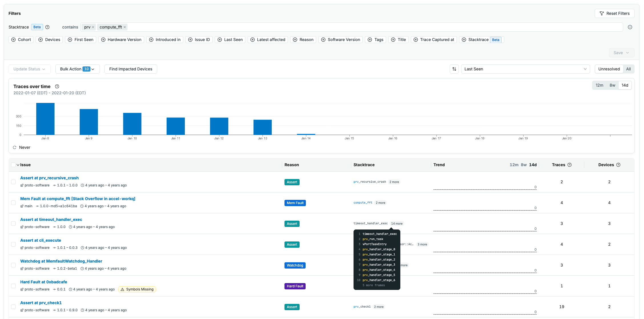Expand 2 more frames for prv_recursive_crash
This screenshot has height=319, width=644.
coord(394,182)
